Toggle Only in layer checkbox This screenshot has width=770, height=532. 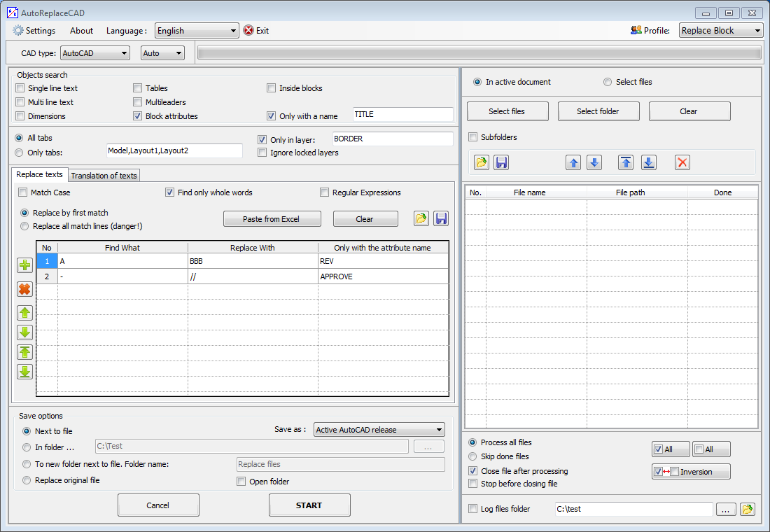[262, 139]
